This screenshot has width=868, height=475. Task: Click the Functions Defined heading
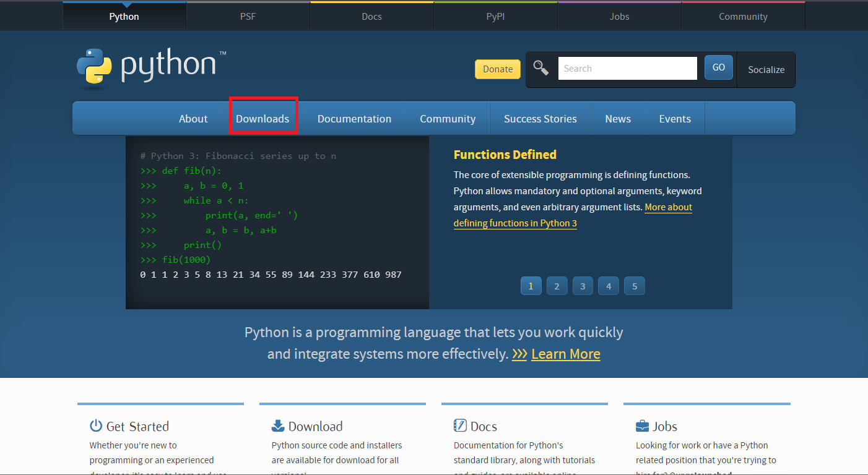point(505,155)
